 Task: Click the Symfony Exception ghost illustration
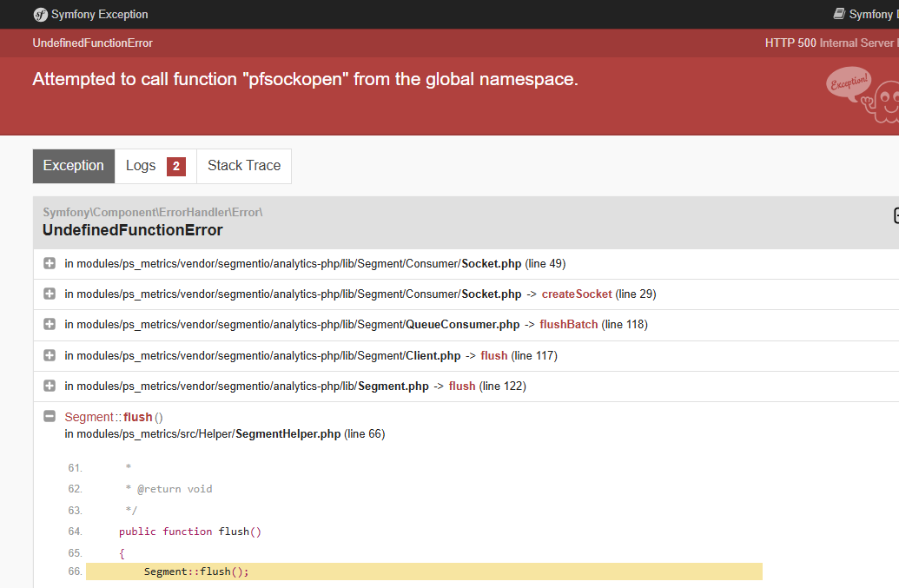point(863,95)
